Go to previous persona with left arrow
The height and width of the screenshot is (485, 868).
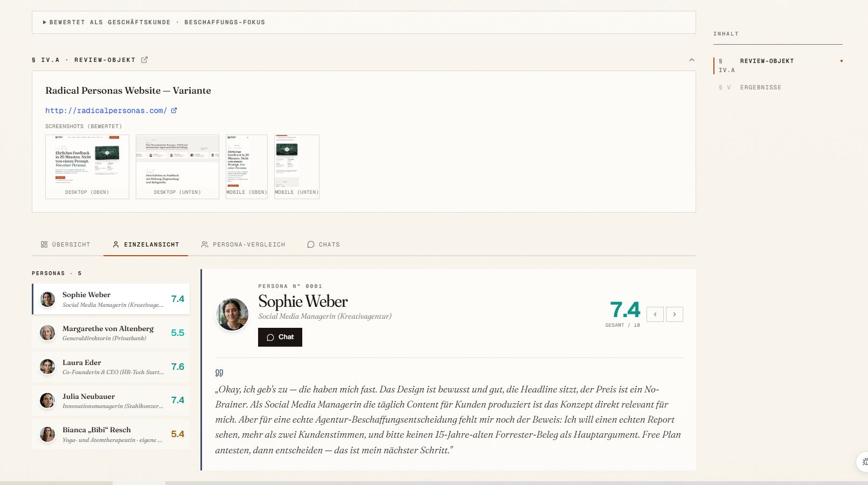coord(655,314)
